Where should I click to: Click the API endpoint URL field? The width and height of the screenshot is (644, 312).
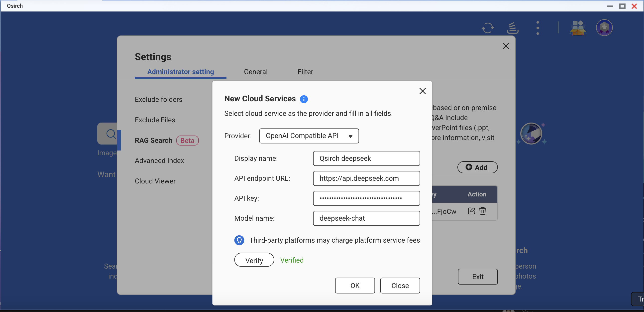tap(366, 178)
